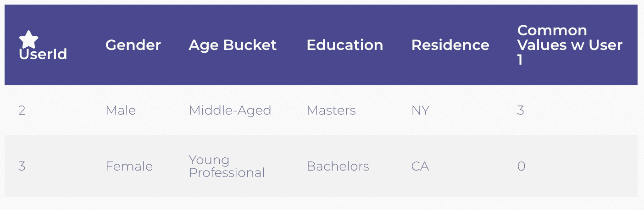
Task: Select the Masters education cell
Action: [x=331, y=111]
